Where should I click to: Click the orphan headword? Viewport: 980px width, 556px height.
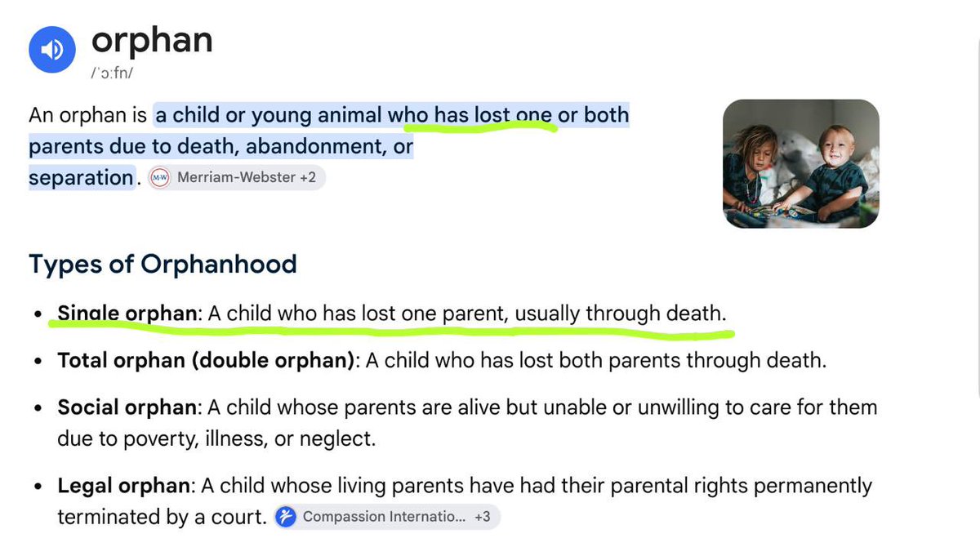click(x=152, y=40)
